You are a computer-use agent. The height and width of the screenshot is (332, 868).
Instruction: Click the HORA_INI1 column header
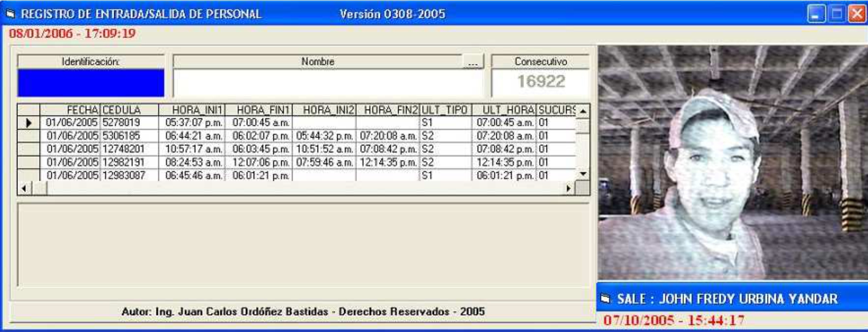tap(192, 110)
